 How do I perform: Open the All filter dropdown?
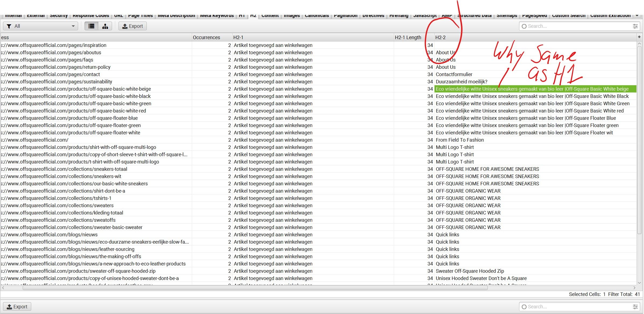[40, 26]
